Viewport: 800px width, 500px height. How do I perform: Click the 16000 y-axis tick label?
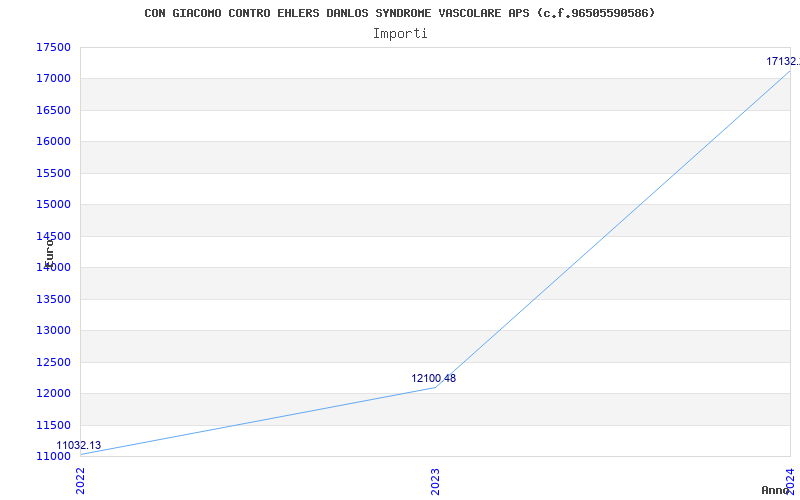53,142
